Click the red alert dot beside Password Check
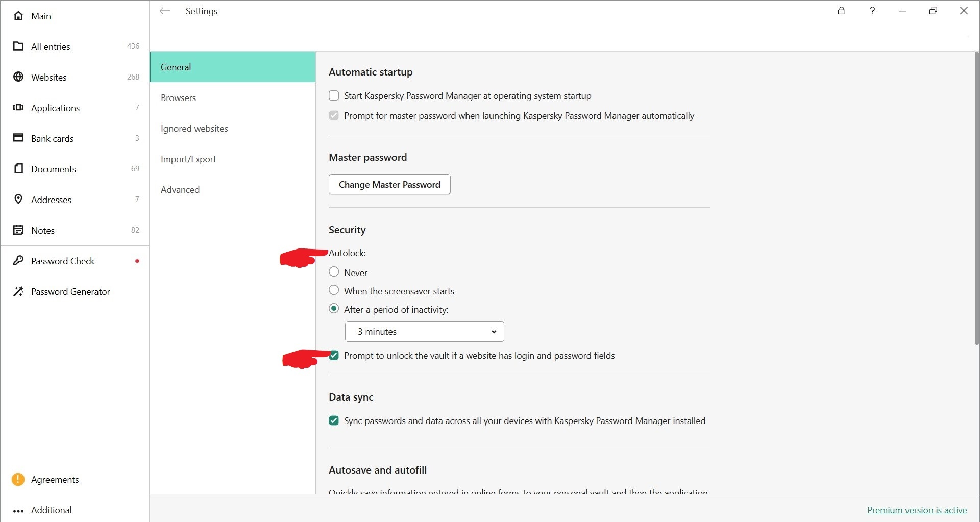Image resolution: width=980 pixels, height=522 pixels. [x=137, y=261]
